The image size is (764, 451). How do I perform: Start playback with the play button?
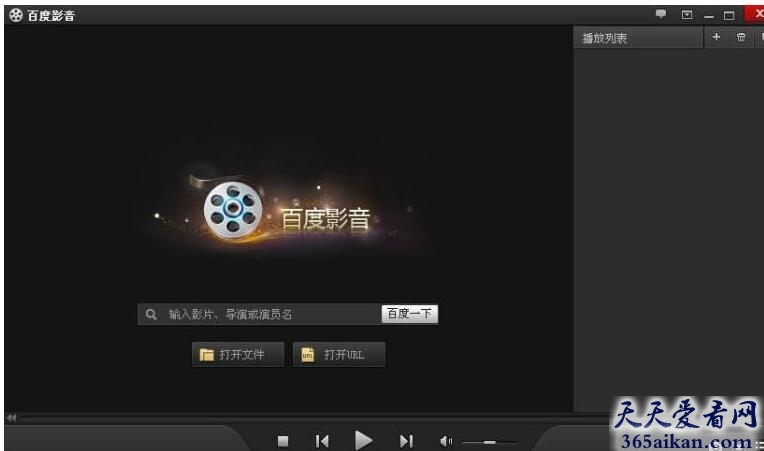point(363,441)
